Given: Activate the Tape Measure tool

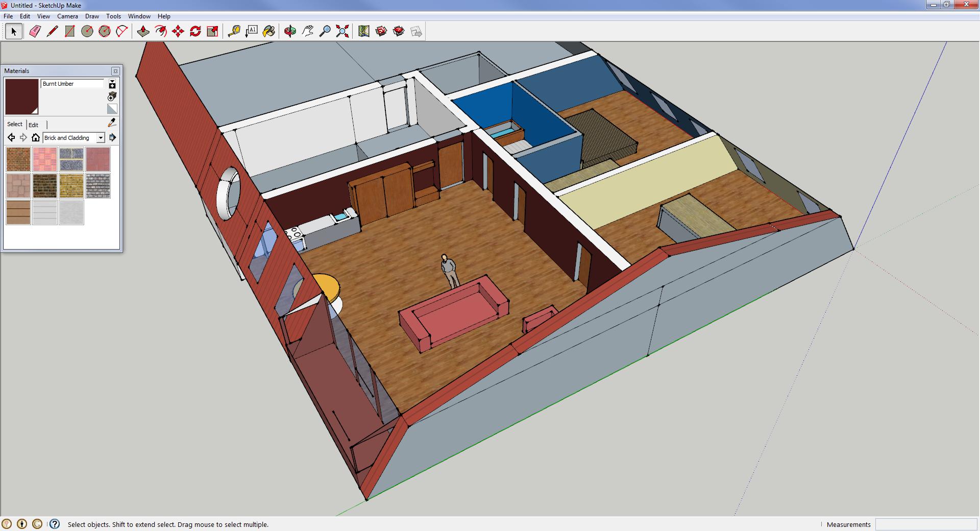Looking at the screenshot, I should pyautogui.click(x=234, y=32).
